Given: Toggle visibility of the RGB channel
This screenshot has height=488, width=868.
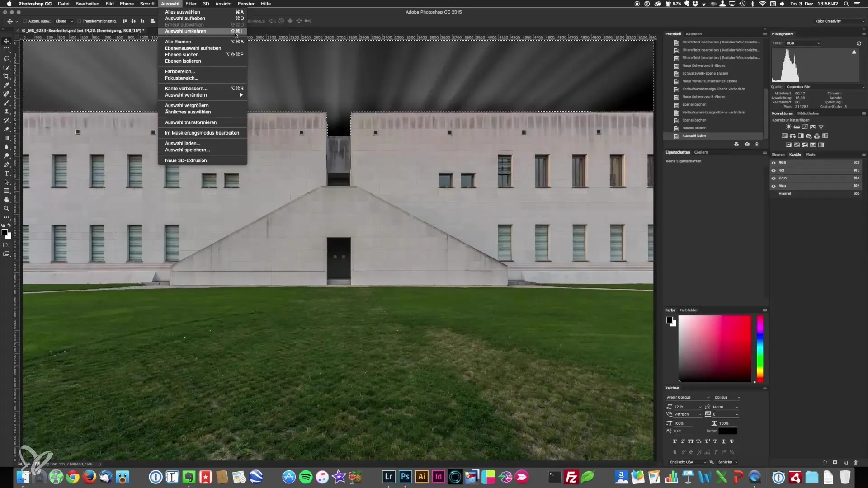Looking at the screenshot, I should point(774,163).
